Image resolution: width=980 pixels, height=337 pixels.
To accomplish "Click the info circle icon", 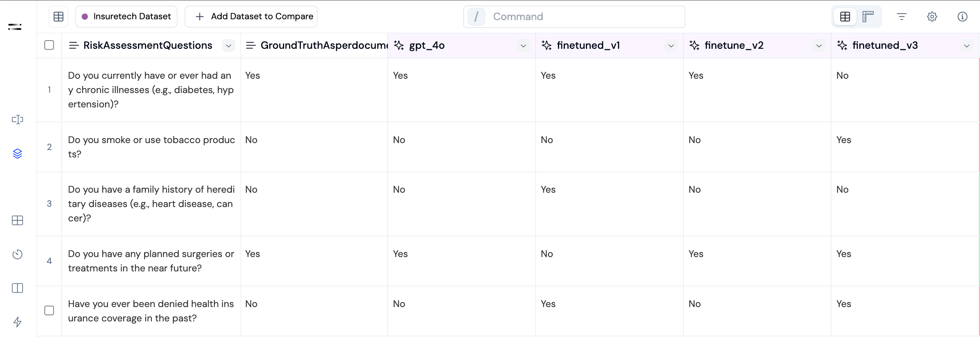I will (x=962, y=17).
